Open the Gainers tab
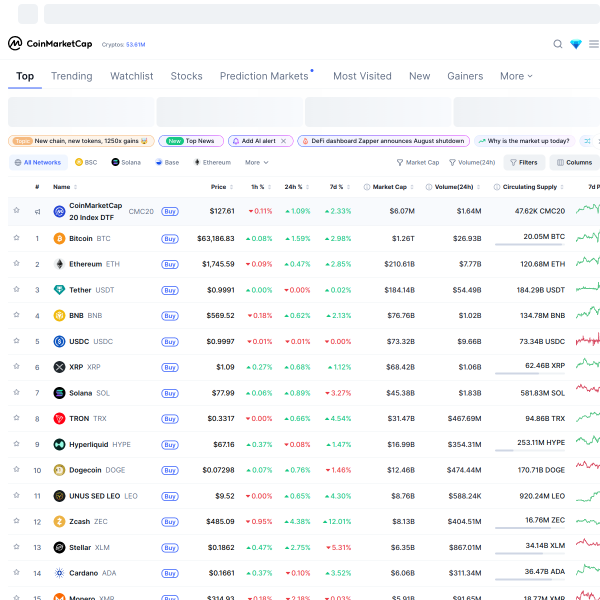This screenshot has width=600, height=600. tap(465, 76)
